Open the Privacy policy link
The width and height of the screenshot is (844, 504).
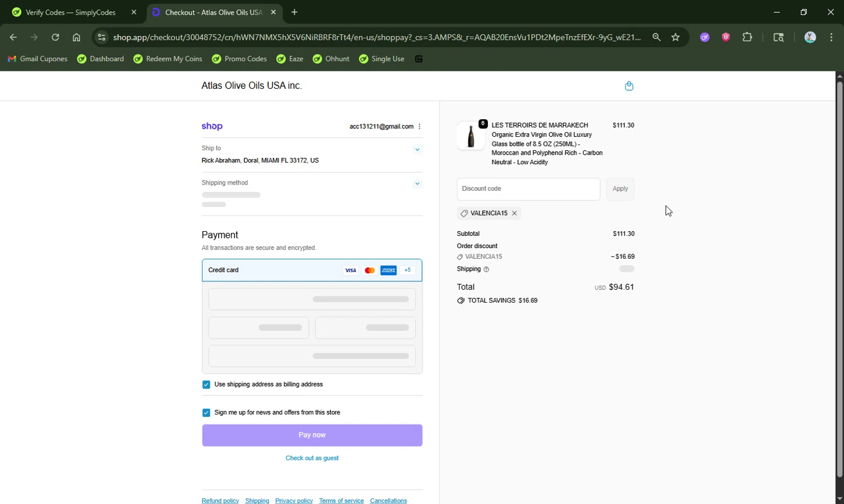(x=294, y=501)
